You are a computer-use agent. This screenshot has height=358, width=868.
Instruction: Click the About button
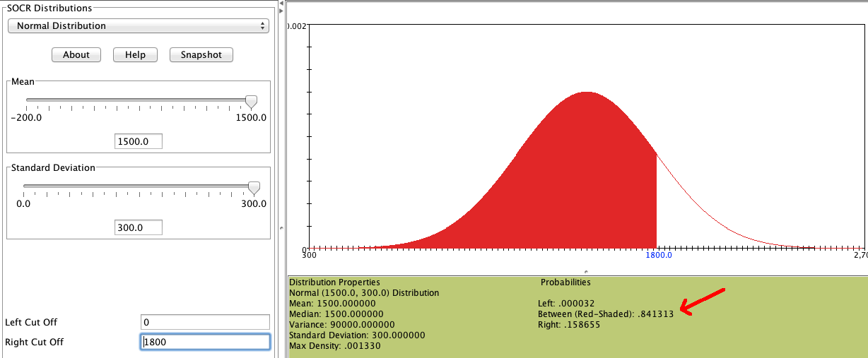pyautogui.click(x=76, y=55)
